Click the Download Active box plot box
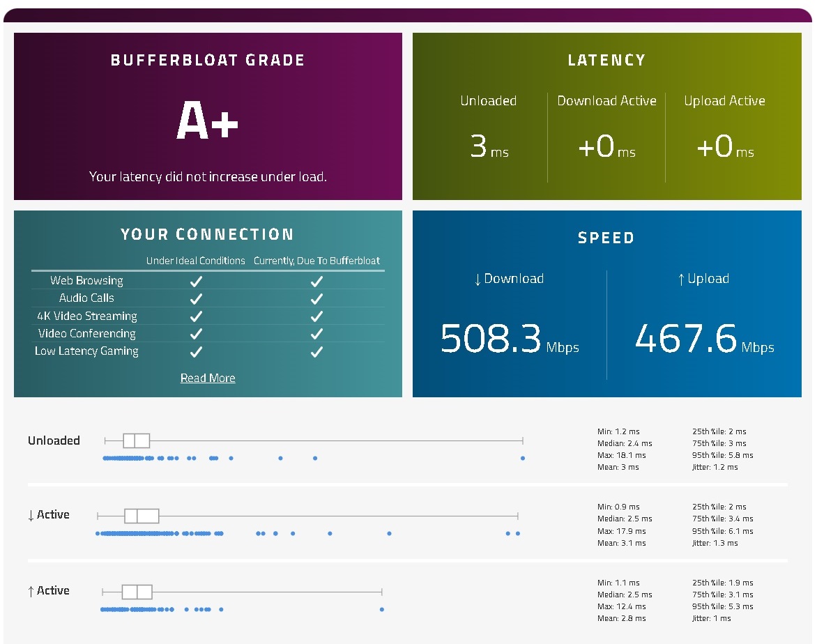The height and width of the screenshot is (644, 817). (x=142, y=516)
